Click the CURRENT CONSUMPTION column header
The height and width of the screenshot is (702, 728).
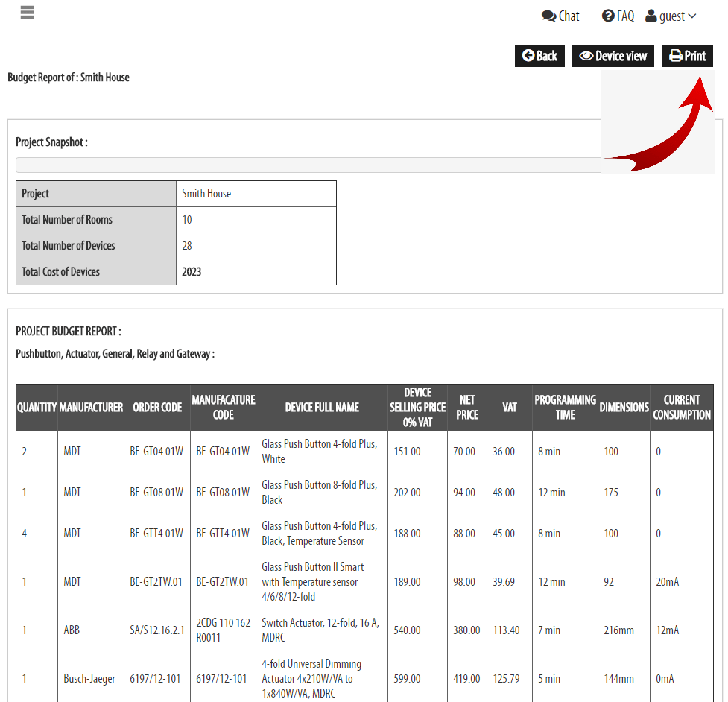[x=682, y=408]
